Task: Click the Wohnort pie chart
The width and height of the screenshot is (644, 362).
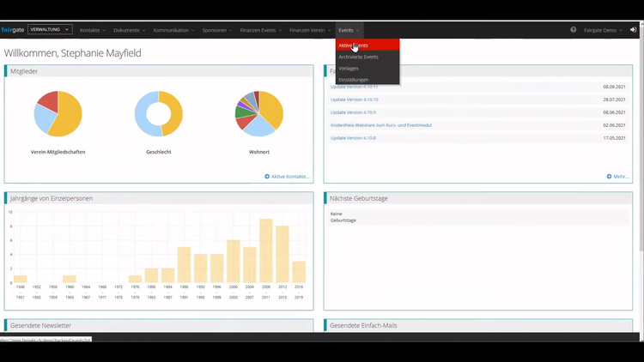Action: [259, 114]
